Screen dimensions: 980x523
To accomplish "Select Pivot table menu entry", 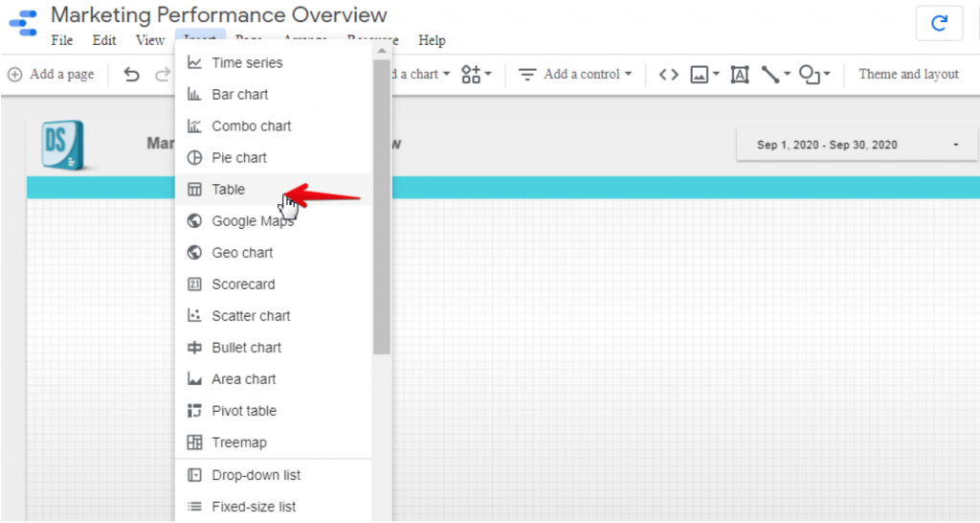I will [273, 410].
